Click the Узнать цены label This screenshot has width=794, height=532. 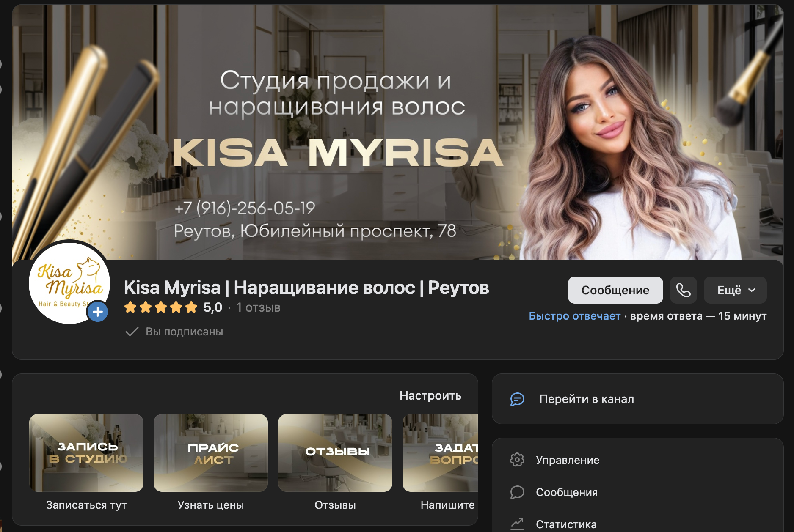[x=211, y=505]
